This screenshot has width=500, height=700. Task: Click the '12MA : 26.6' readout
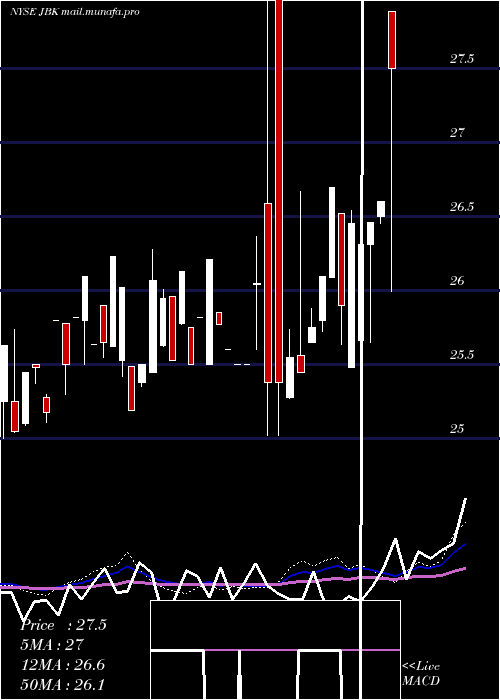tap(63, 665)
